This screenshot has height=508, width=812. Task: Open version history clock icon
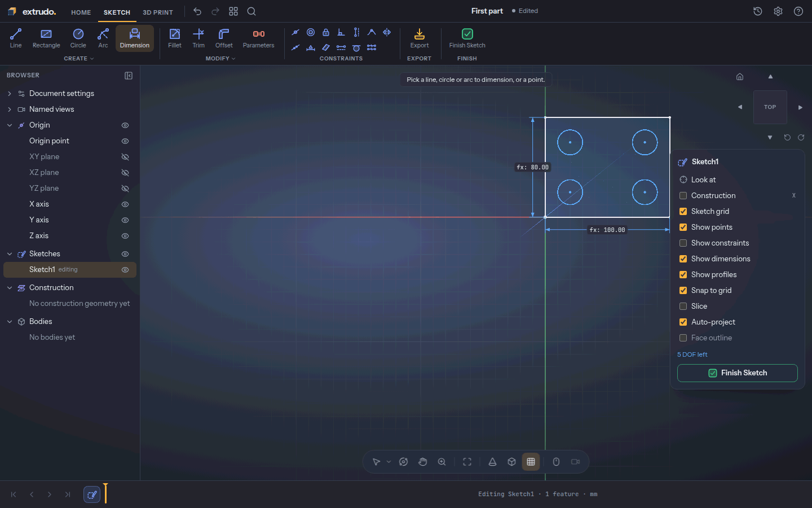(758, 11)
